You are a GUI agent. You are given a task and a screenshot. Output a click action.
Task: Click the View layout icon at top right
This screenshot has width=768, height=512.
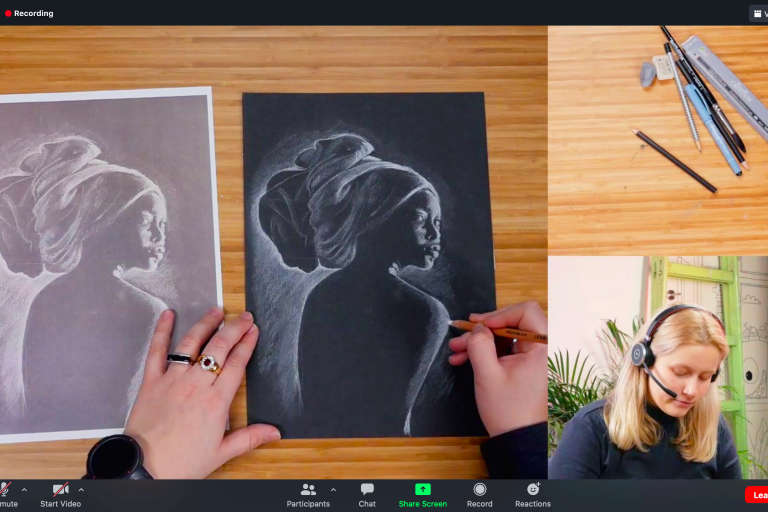758,13
